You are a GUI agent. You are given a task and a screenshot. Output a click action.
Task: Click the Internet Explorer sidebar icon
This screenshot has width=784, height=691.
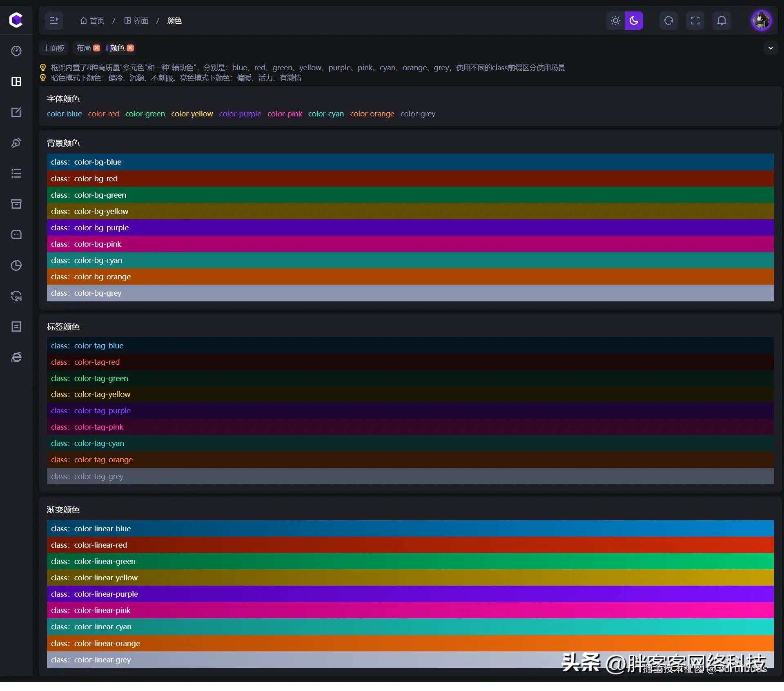click(16, 357)
